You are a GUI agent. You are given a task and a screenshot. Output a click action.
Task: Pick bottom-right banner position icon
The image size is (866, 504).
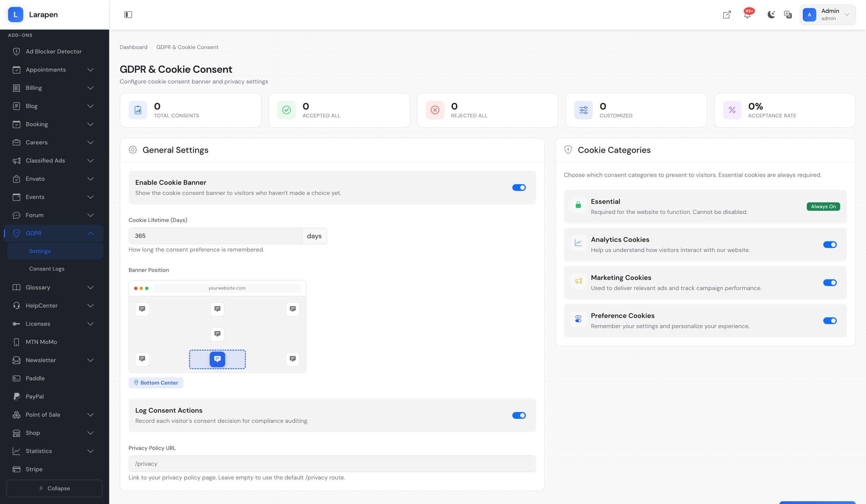293,359
